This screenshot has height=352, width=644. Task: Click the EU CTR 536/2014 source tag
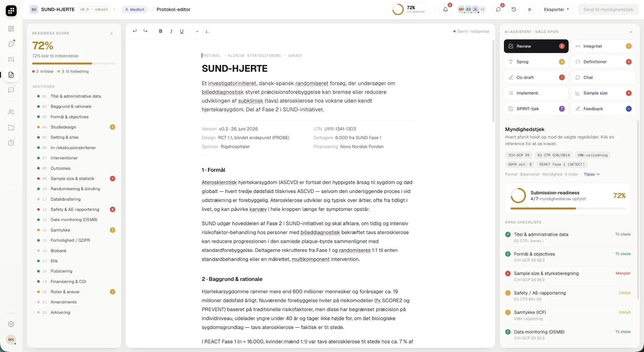point(554,155)
